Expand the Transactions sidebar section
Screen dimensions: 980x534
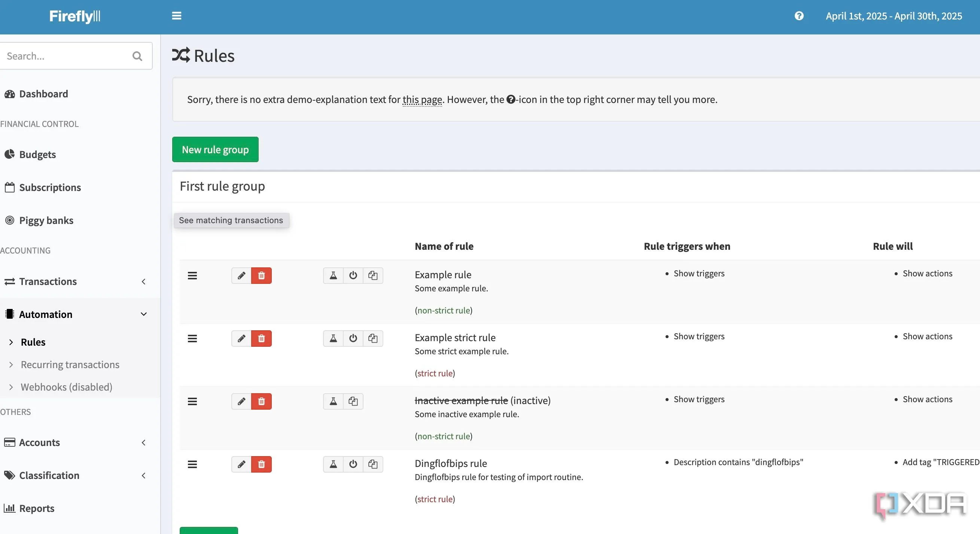[x=76, y=282]
